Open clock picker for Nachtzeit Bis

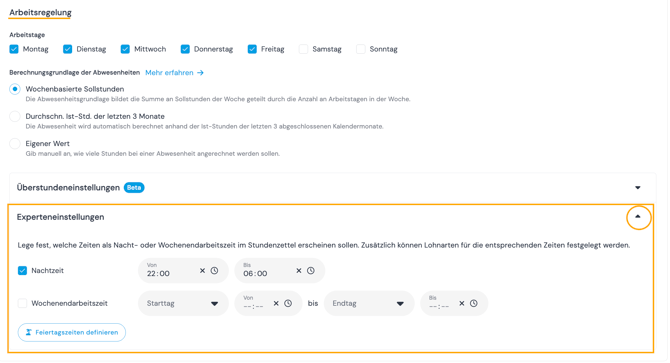(x=311, y=271)
